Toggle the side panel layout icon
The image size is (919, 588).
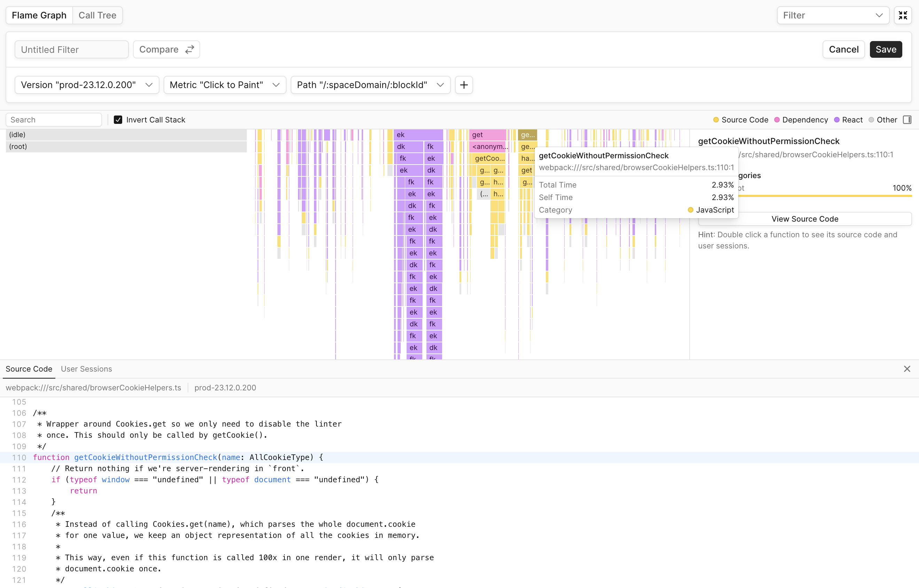907,120
